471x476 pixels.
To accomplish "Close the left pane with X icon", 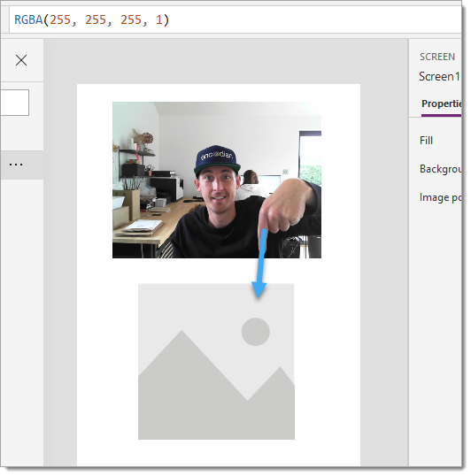I will pos(21,60).
